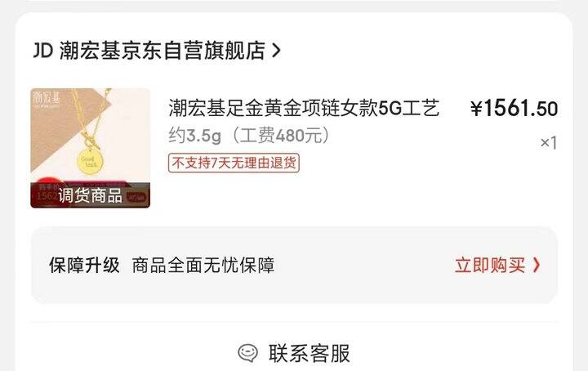Tap the red price badge on thumbnail
Screen dimensions: 588x371
pyautogui.click(x=44, y=193)
